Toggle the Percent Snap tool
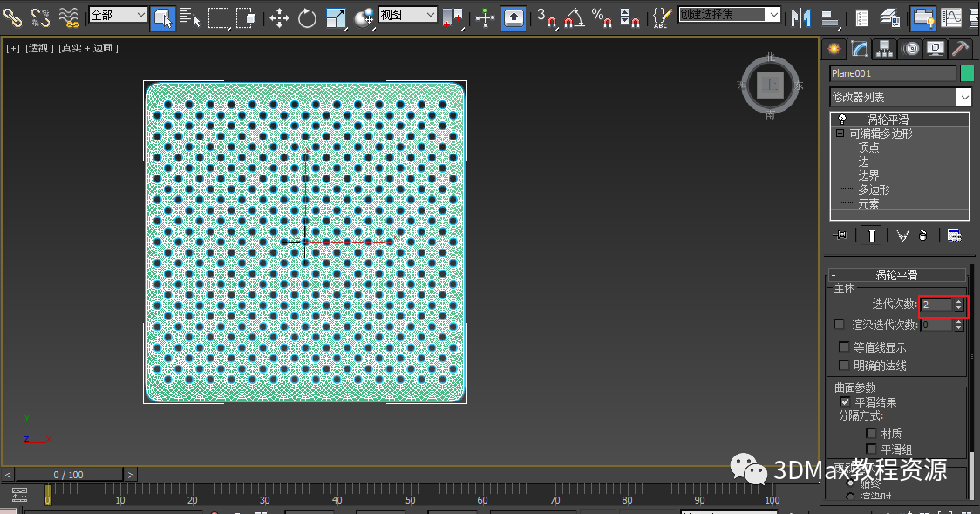 coord(602,17)
